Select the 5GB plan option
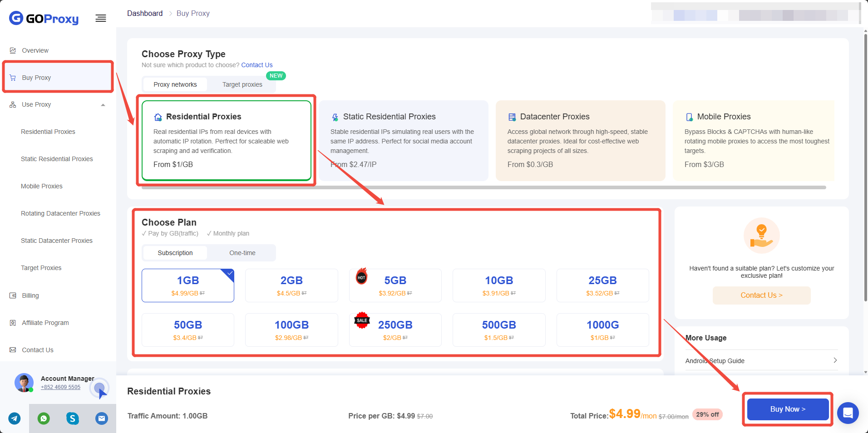This screenshot has width=868, height=433. click(395, 285)
